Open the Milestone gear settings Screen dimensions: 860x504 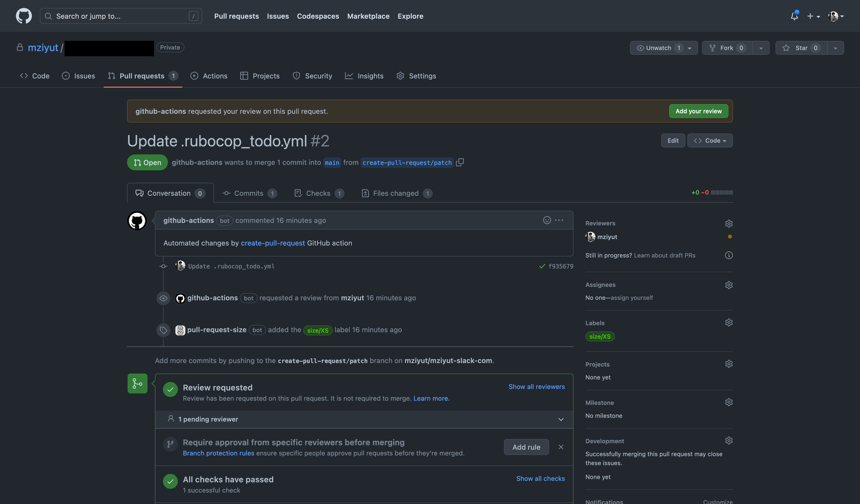pyautogui.click(x=729, y=402)
